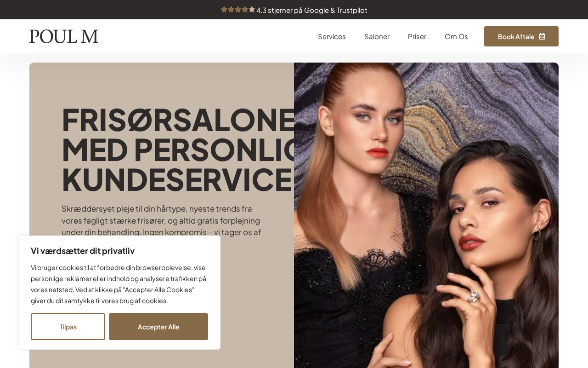Click the Vi værdsætter dit privatliv heading

(83, 251)
